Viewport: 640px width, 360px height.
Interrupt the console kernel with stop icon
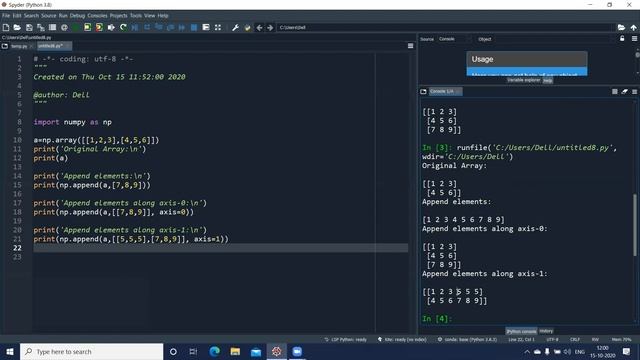(x=615, y=91)
